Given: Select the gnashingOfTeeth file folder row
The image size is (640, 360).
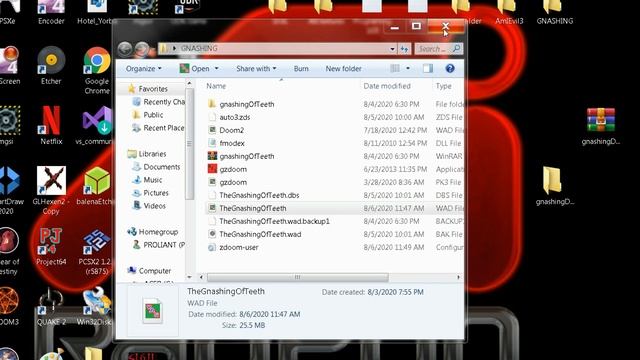Looking at the screenshot, I should pos(335,104).
